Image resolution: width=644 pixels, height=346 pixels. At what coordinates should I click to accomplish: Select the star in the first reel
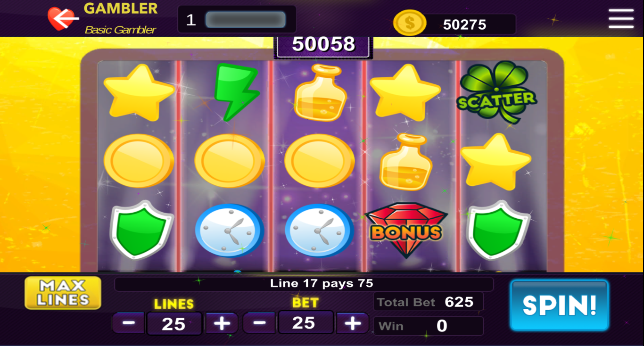tap(138, 91)
